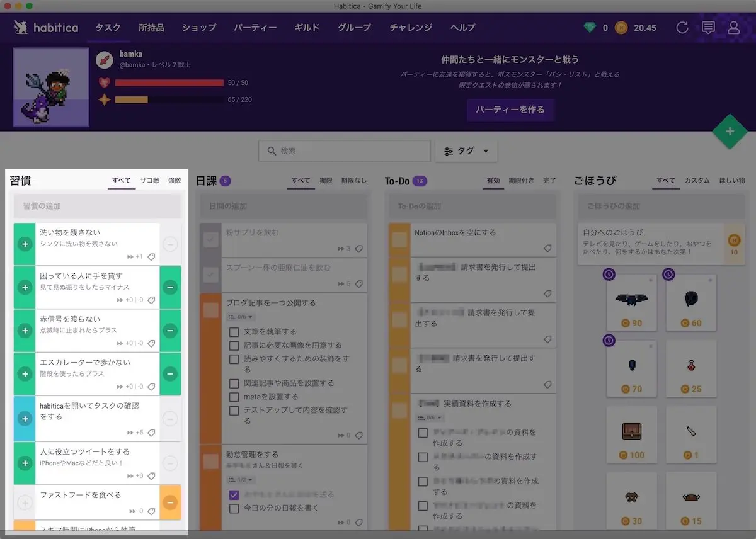
Task: Click tag icon on NotionのInboxを空にする
Action: point(547,249)
